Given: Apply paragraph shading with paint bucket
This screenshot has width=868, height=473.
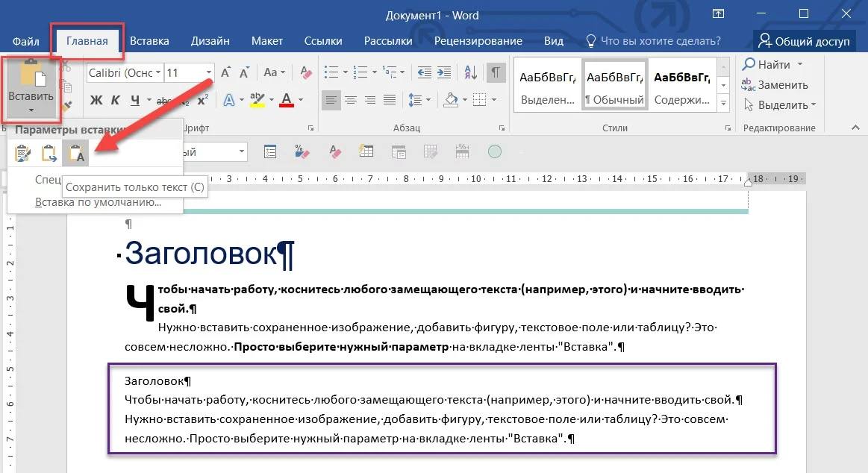Looking at the screenshot, I should coord(451,100).
